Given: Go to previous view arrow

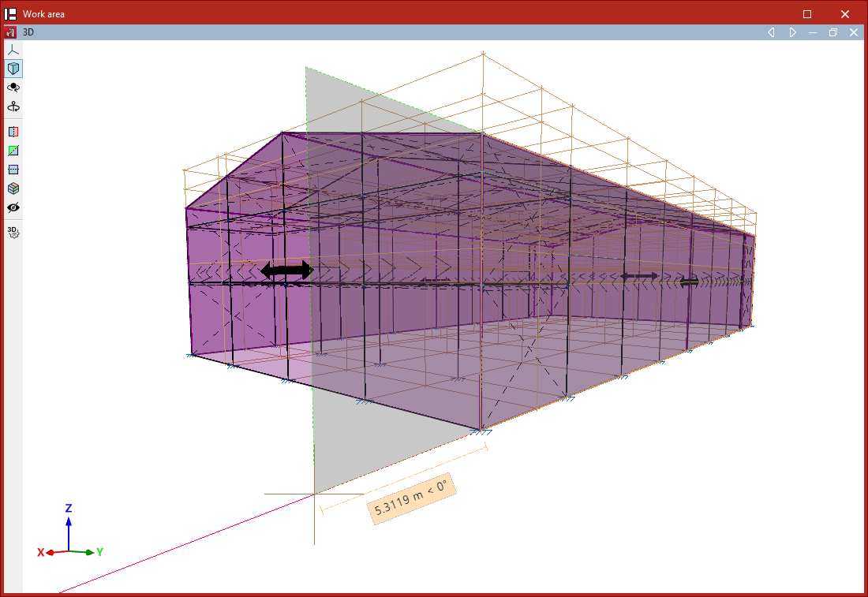Looking at the screenshot, I should pos(771,32).
